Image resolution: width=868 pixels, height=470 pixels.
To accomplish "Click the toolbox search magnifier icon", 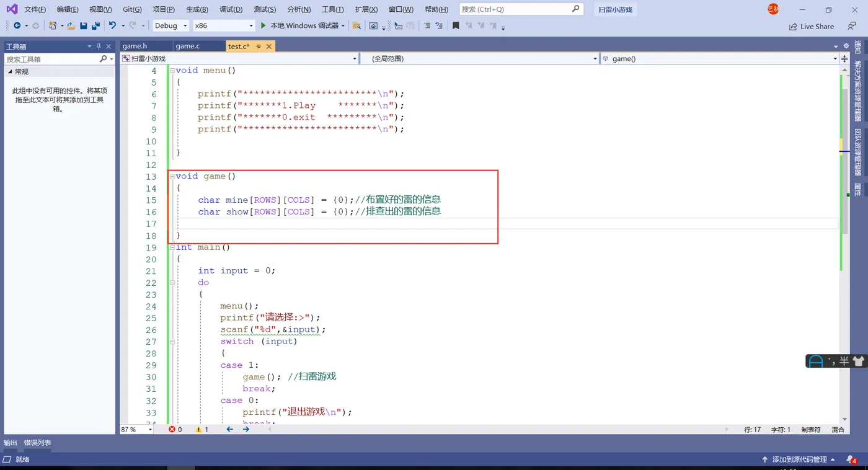I will click(x=103, y=59).
